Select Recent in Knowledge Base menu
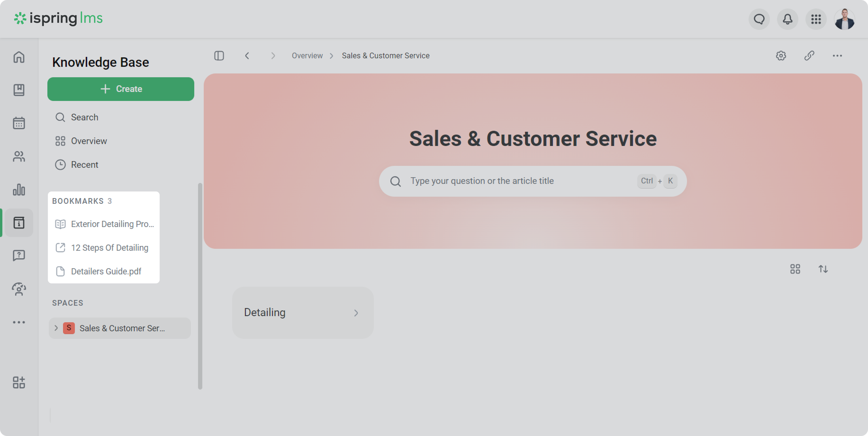Image resolution: width=868 pixels, height=436 pixels. click(x=84, y=164)
